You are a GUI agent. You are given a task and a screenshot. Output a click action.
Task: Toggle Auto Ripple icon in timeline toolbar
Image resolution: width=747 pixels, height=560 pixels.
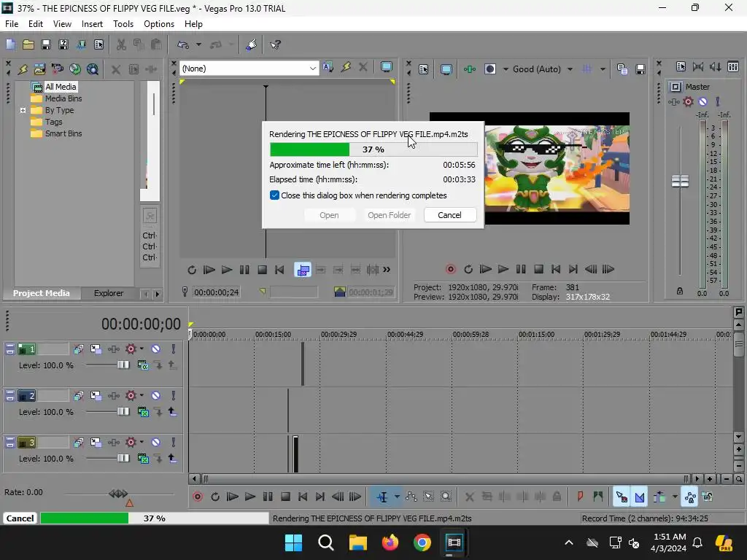659,497
